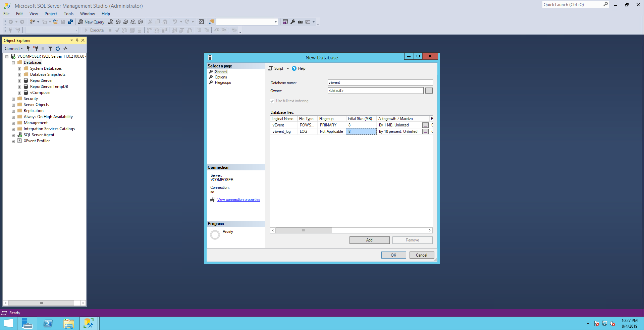Viewport: 644px width, 330px height.
Task: Expand the System Databases folder
Action: click(20, 69)
